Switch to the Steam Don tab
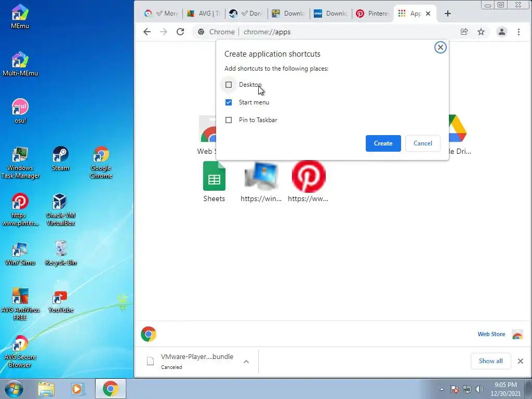Screen dimensions: 532x399 pos(246,14)
